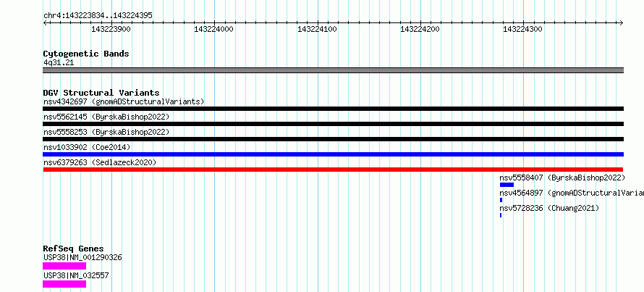Click the long blue bar for nsv1033902
The height and width of the screenshot is (292, 644).
333,154
